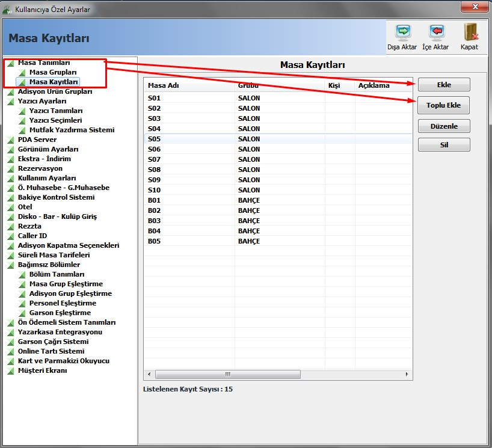Click the icon beside Yazıcı Ayarları

[11, 102]
